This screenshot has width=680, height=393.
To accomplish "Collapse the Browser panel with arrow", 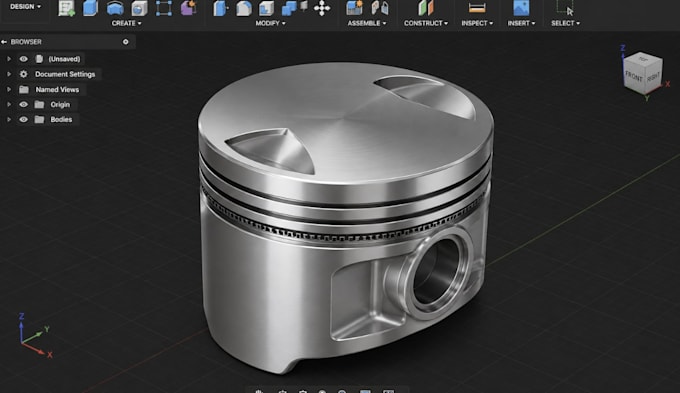I will click(4, 42).
